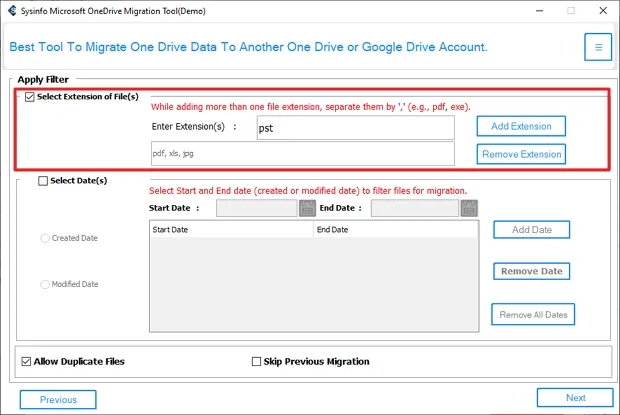Image resolution: width=620 pixels, height=415 pixels.
Task: Open the End Date calendar picker
Action: pos(468,208)
